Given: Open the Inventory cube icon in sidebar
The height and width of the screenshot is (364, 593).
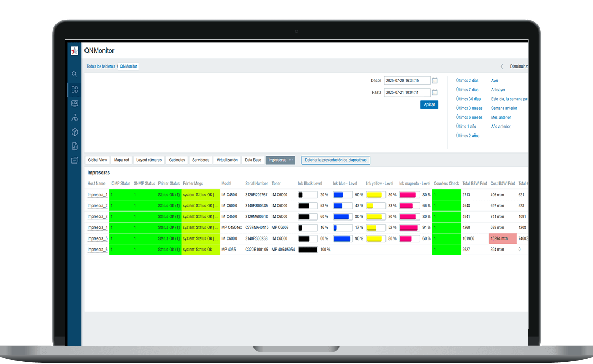Looking at the screenshot, I should (x=74, y=132).
